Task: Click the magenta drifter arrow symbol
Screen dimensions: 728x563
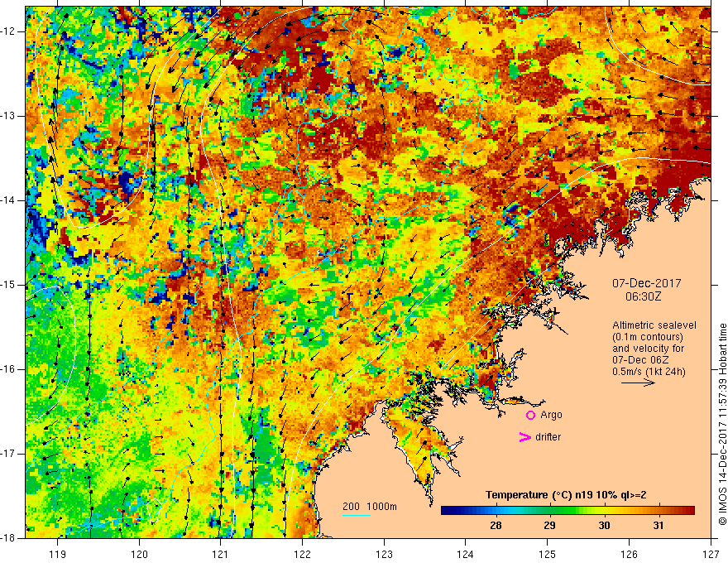Action: [x=524, y=437]
